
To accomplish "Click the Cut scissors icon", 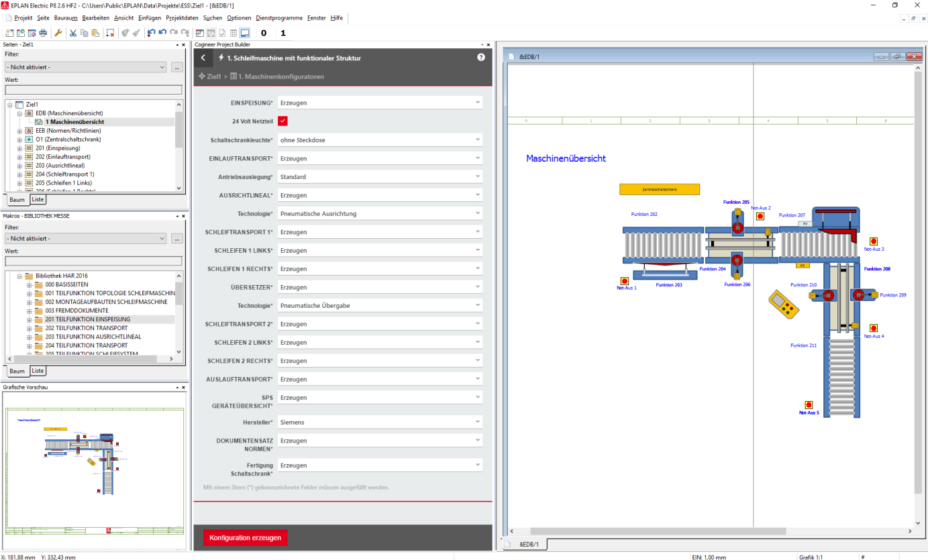I will 73,33.
